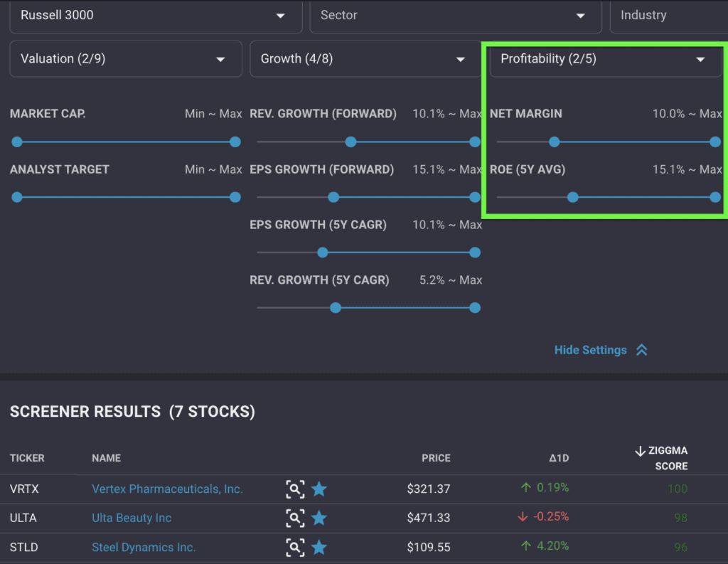
Task: Star Vertex Pharmaceuticals to watchlist
Action: 319,489
